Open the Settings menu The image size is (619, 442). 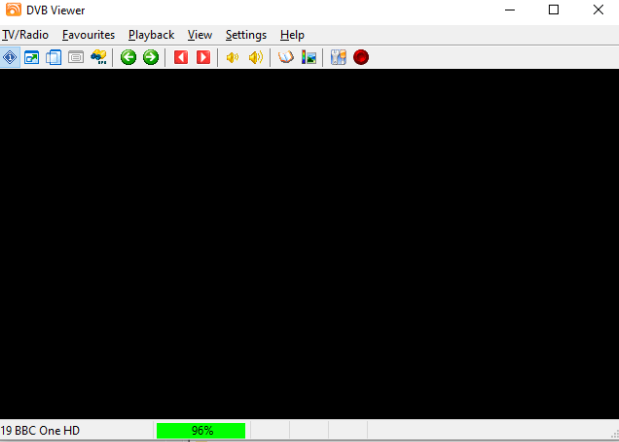tap(246, 34)
